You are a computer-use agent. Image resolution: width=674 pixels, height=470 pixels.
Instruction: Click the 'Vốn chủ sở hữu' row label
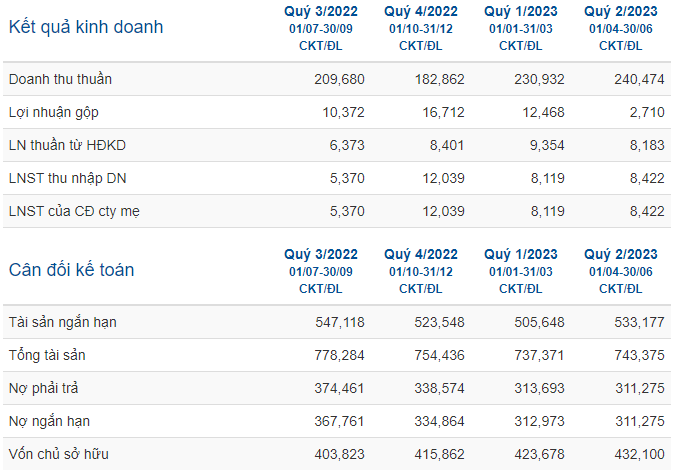point(58,454)
